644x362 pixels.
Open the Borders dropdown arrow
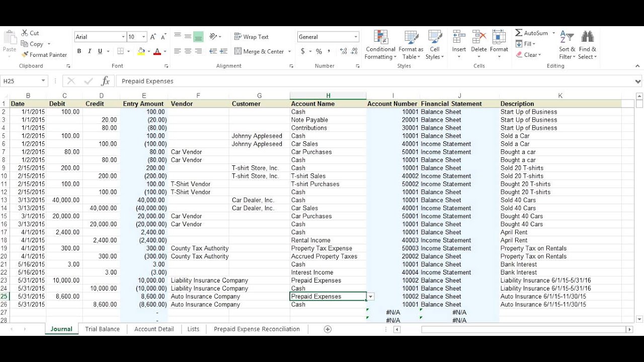pyautogui.click(x=128, y=51)
